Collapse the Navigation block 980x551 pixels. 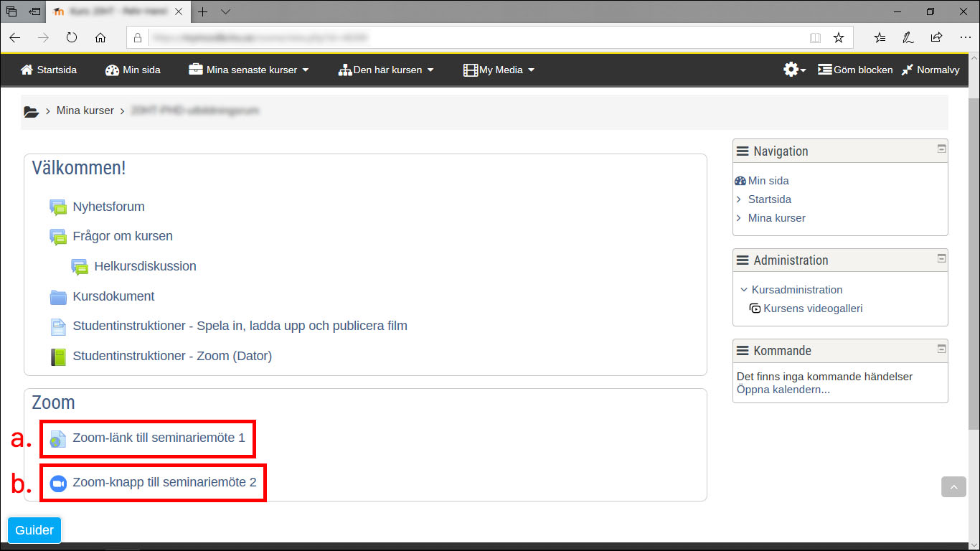[x=941, y=149]
